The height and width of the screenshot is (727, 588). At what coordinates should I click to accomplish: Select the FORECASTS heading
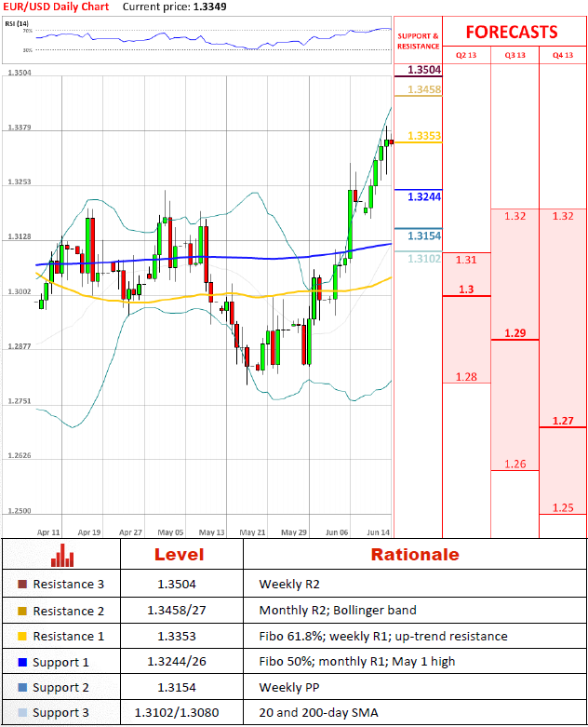pyautogui.click(x=512, y=32)
